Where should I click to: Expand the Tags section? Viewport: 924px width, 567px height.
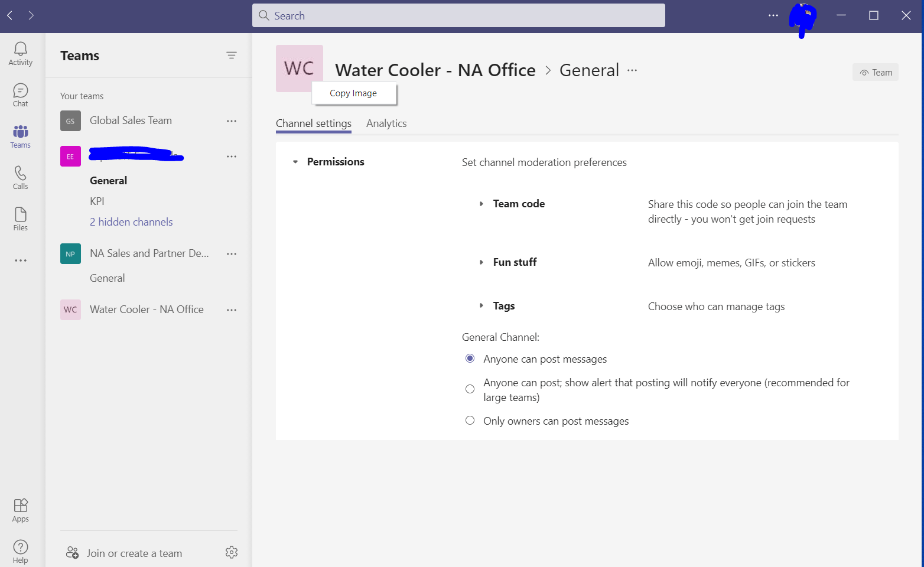pos(481,306)
